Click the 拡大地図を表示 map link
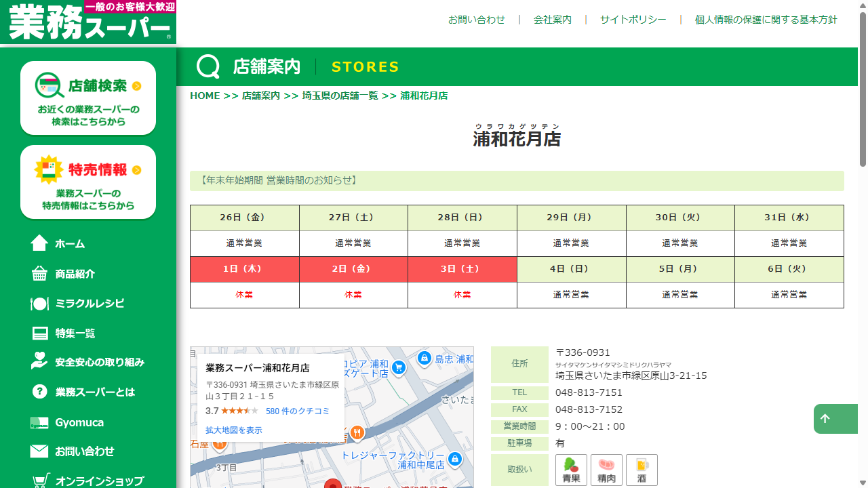868x488 pixels. point(233,430)
